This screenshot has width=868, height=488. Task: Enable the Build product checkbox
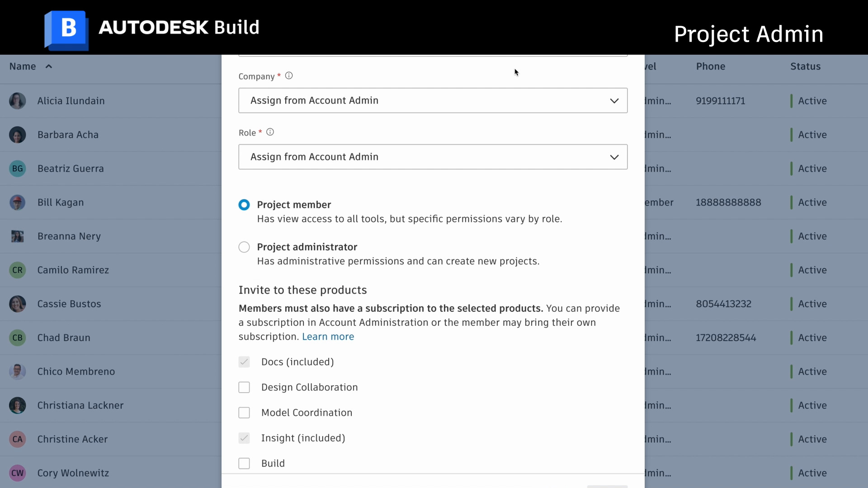point(245,464)
